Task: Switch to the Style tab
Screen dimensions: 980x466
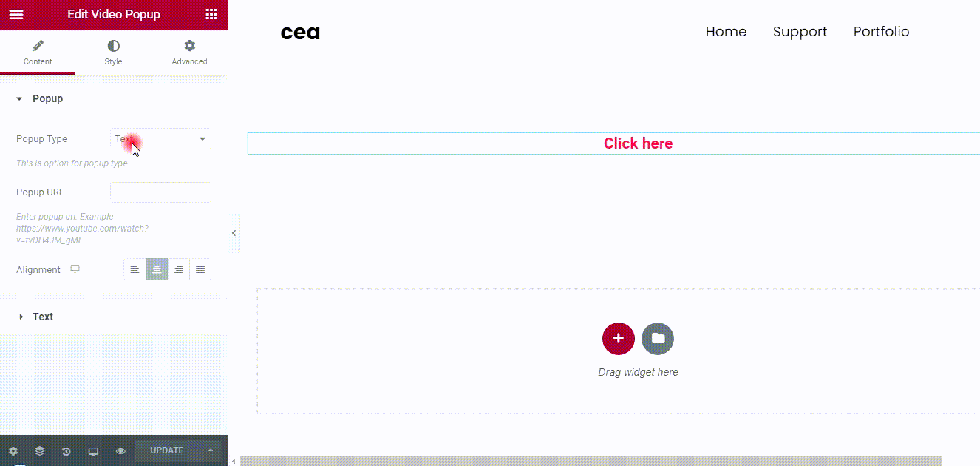Action: 113,53
